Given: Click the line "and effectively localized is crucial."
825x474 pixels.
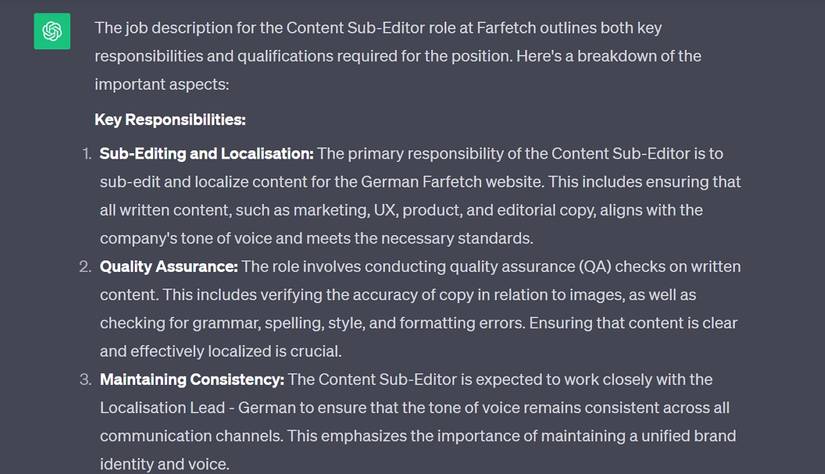Looking at the screenshot, I should tap(220, 351).
